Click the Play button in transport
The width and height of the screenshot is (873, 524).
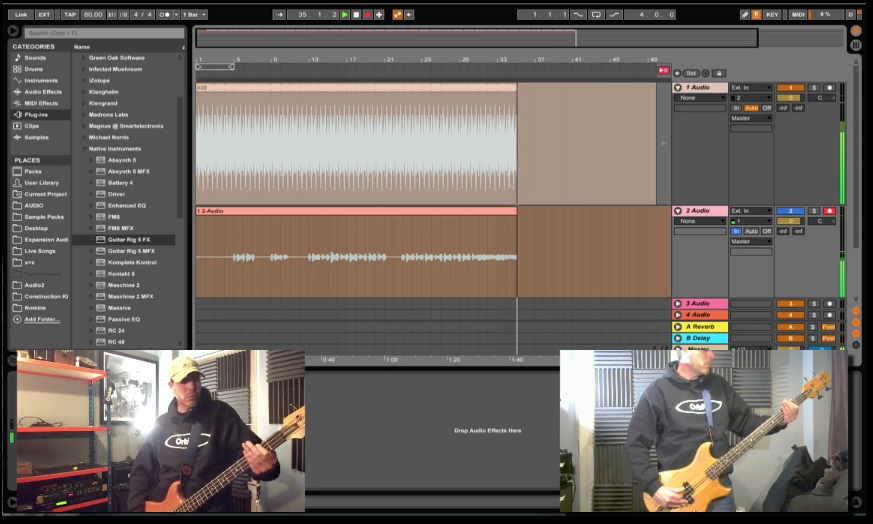coord(345,14)
